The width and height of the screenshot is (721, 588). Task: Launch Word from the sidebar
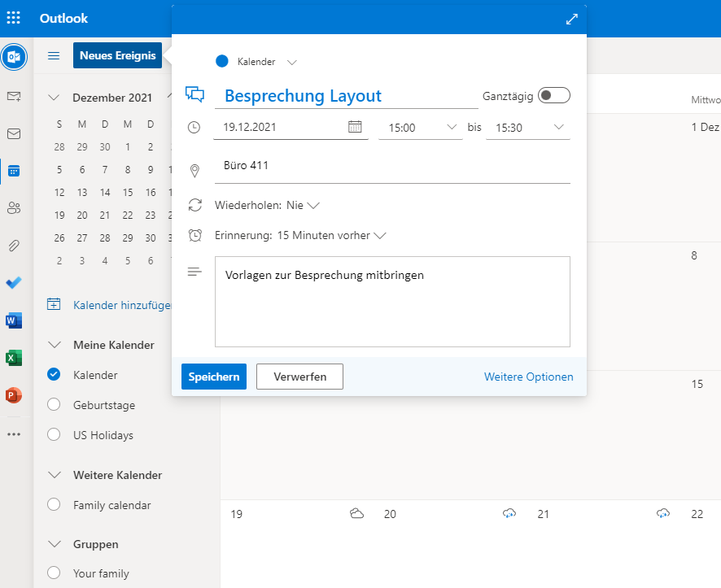(x=14, y=320)
